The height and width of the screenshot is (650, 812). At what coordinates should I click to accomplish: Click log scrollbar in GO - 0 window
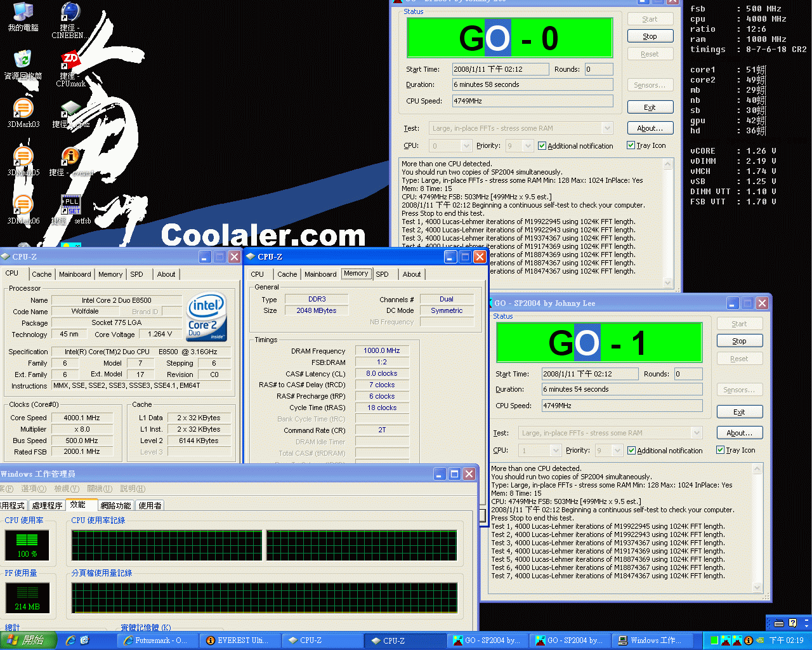[667, 223]
